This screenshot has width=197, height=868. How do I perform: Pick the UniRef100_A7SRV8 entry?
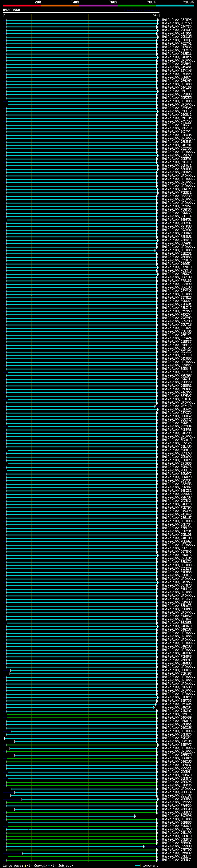coord(176,74)
